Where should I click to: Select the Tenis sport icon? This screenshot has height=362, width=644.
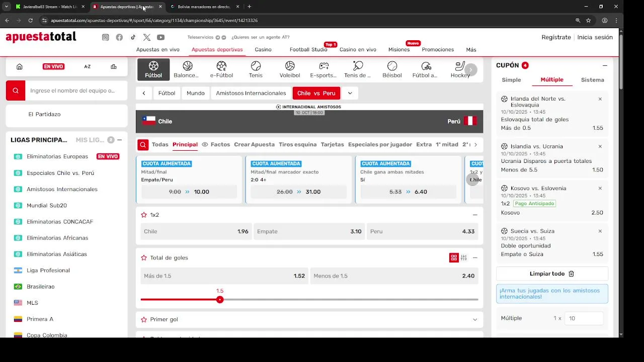pyautogui.click(x=256, y=69)
